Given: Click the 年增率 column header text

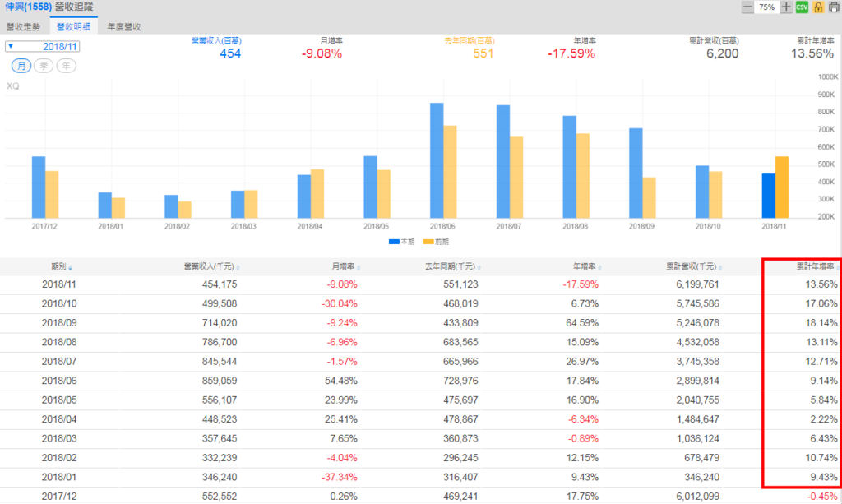Looking at the screenshot, I should click(x=585, y=266).
